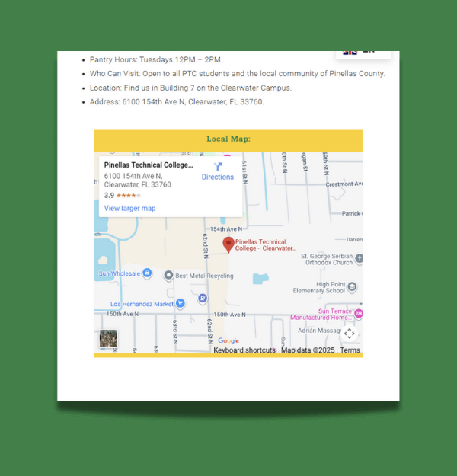Image resolution: width=457 pixels, height=476 pixels.
Task: Click the red Pinellas Technical College pin
Action: 228,244
